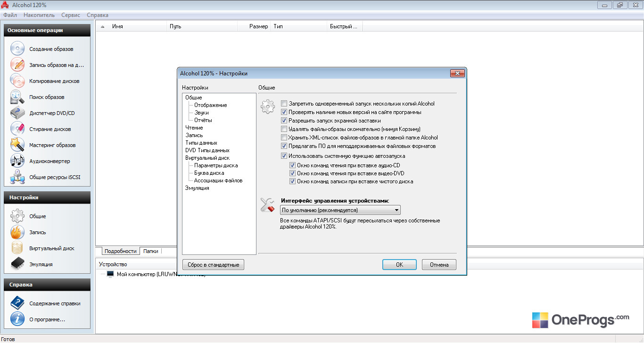Select Отчёты in settings tree

point(203,120)
